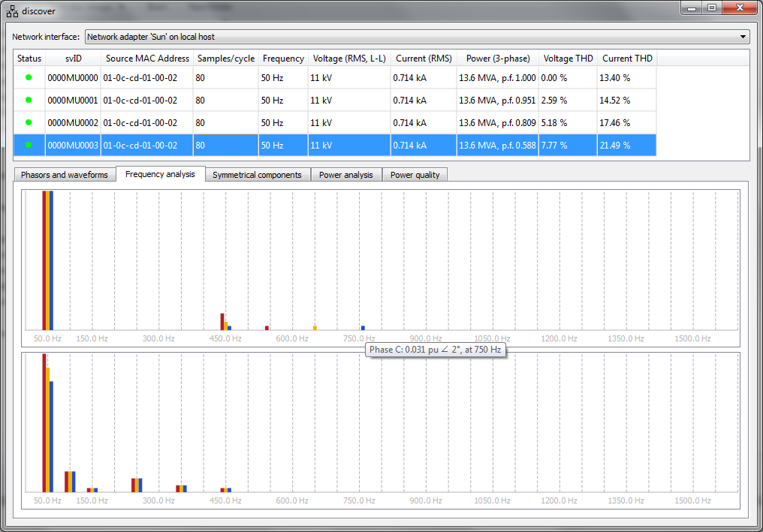
Task: Select row with svID 0000MU0001
Action: coord(73,100)
